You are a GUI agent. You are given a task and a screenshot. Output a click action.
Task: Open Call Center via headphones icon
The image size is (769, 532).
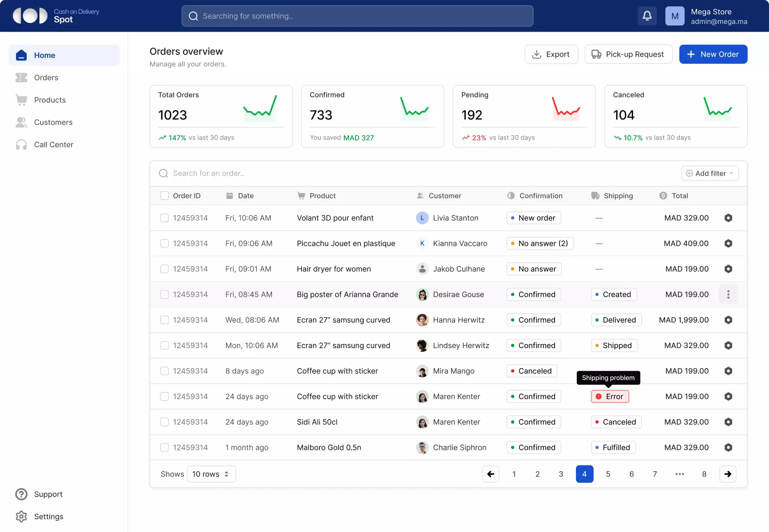coord(21,144)
